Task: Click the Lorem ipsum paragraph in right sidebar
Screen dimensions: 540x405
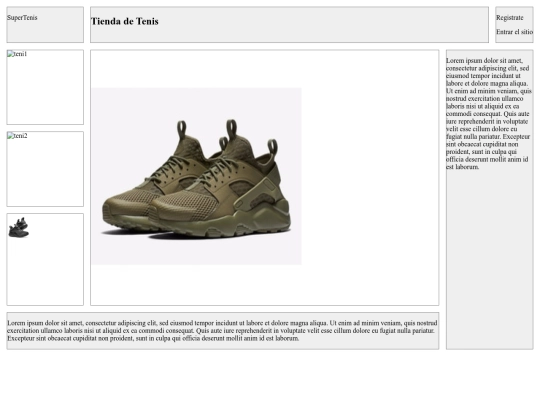Action: [489, 114]
